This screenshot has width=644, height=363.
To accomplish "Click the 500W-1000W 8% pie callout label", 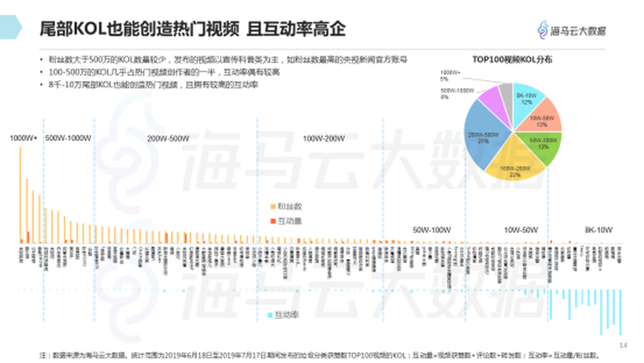I will 457,93.
